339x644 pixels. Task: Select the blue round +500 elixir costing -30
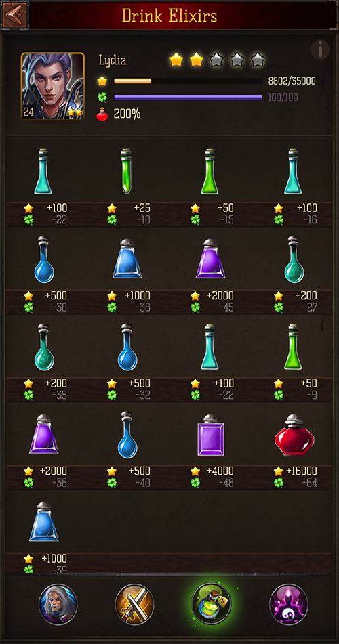click(x=44, y=259)
